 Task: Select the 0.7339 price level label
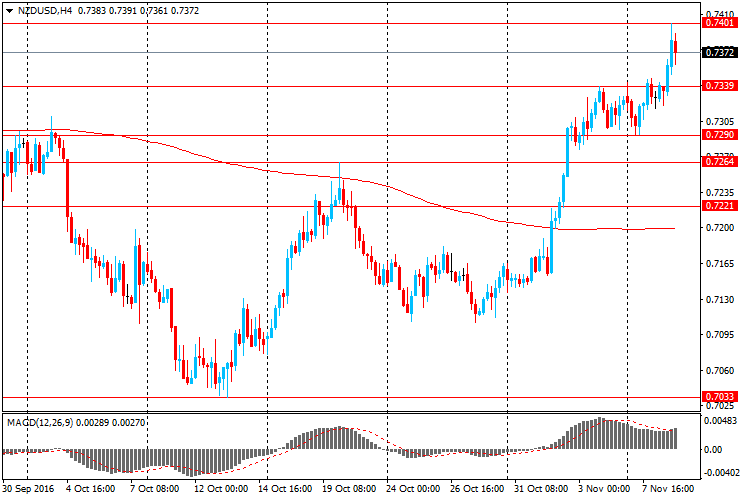pyautogui.click(x=720, y=87)
